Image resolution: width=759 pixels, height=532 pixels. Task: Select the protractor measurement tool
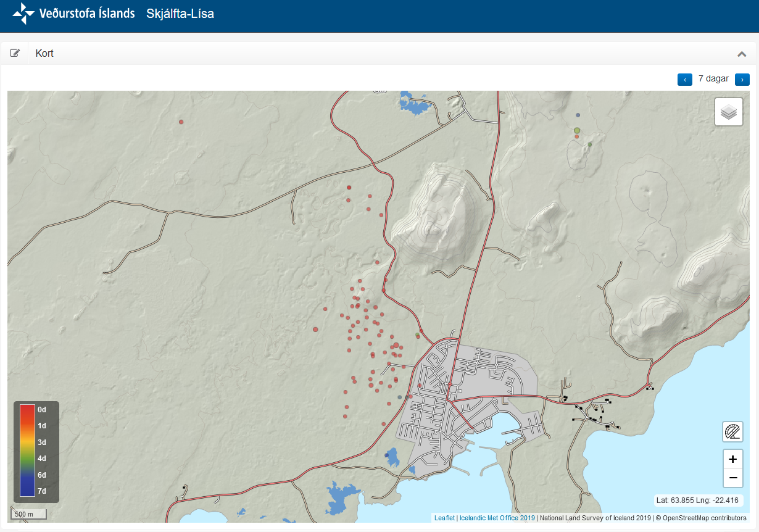point(732,431)
